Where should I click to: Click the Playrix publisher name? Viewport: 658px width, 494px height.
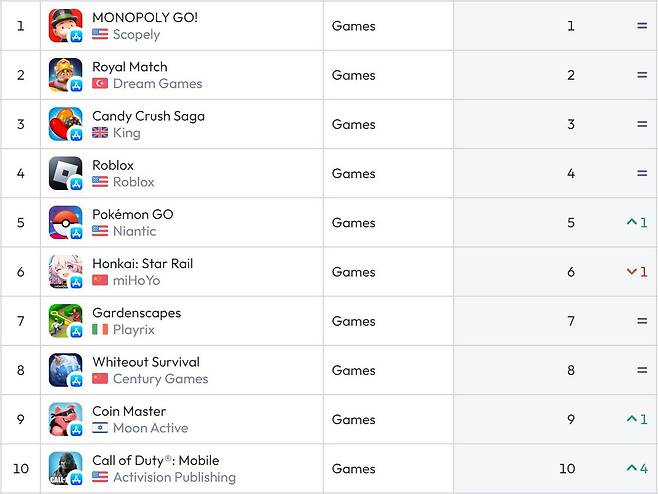[x=133, y=330]
